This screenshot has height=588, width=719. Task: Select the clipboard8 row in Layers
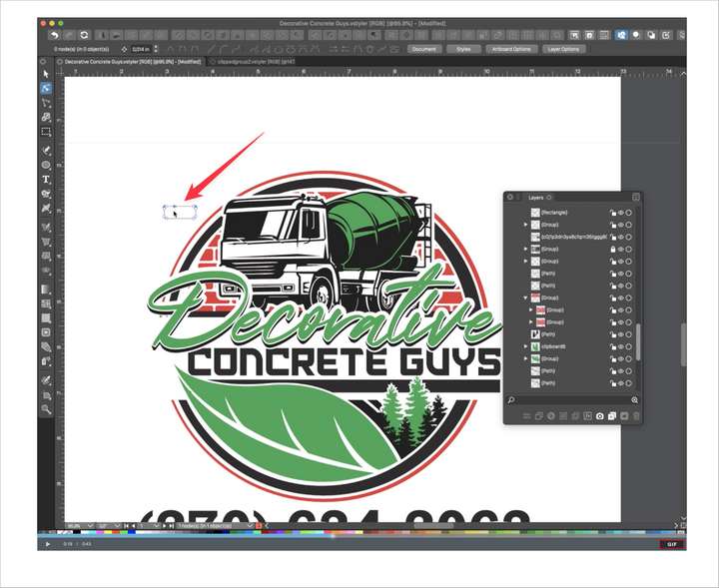click(568, 347)
